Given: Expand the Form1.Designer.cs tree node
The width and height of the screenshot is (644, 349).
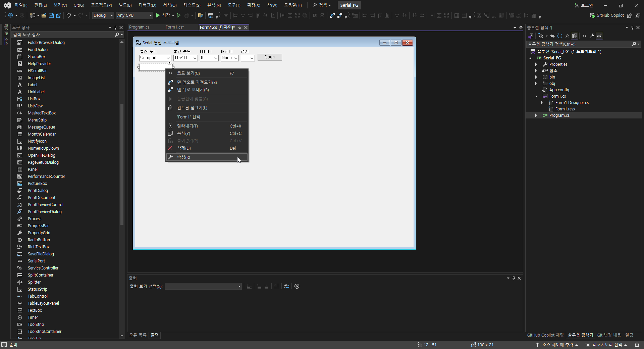Looking at the screenshot, I should point(542,103).
